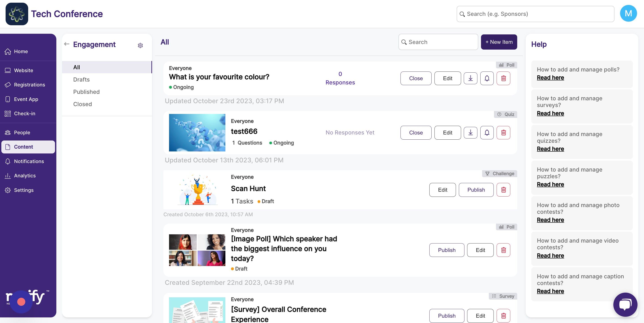Read how to manage quizzes
Image resolution: width=644 pixels, height=323 pixels.
[x=550, y=149]
